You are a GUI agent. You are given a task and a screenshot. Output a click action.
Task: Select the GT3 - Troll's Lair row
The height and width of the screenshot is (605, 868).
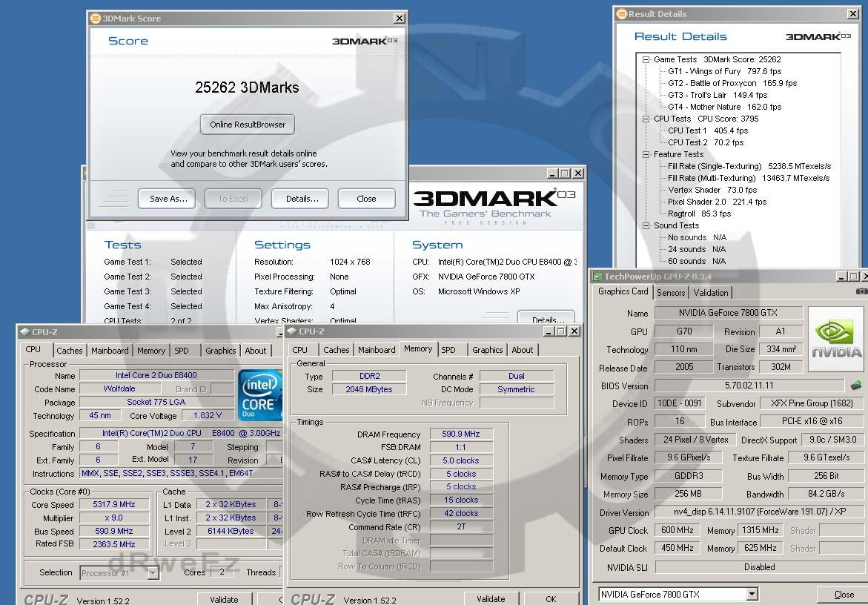click(718, 95)
